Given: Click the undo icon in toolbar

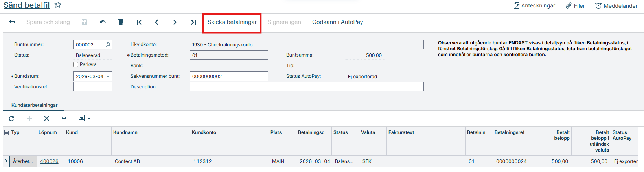Looking at the screenshot, I should click(x=103, y=22).
